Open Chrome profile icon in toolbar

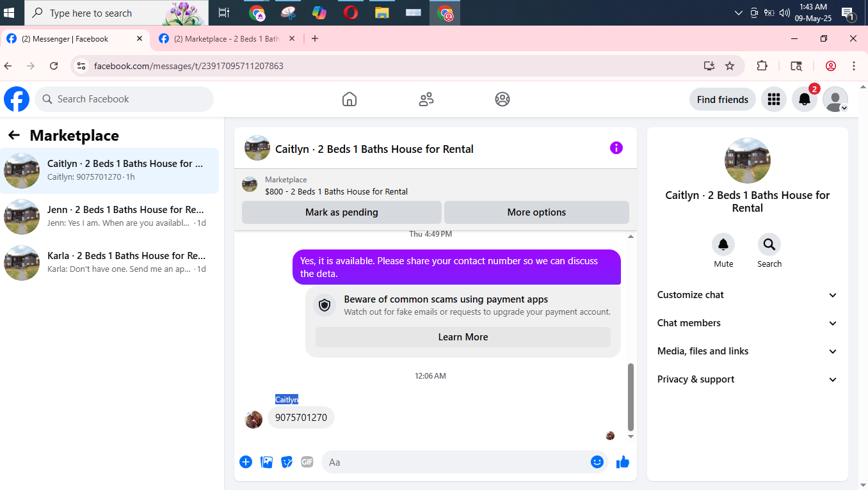831,66
